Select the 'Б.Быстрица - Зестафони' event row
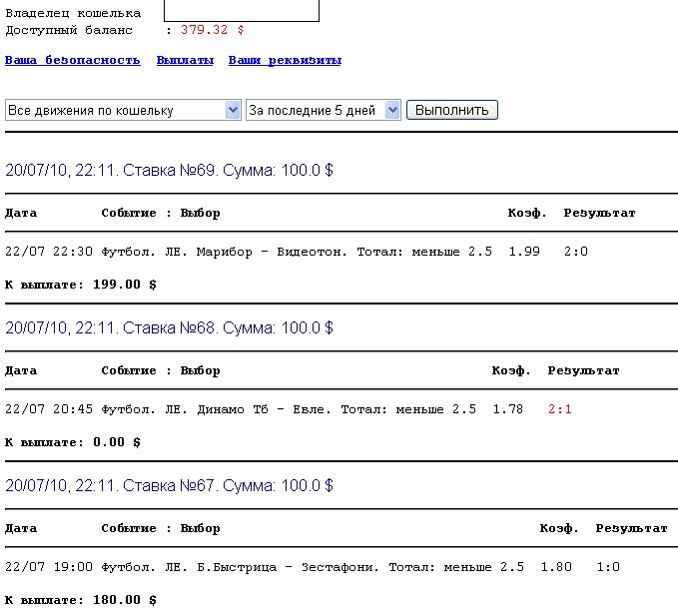Screen dimensions: 678x616 313,567
